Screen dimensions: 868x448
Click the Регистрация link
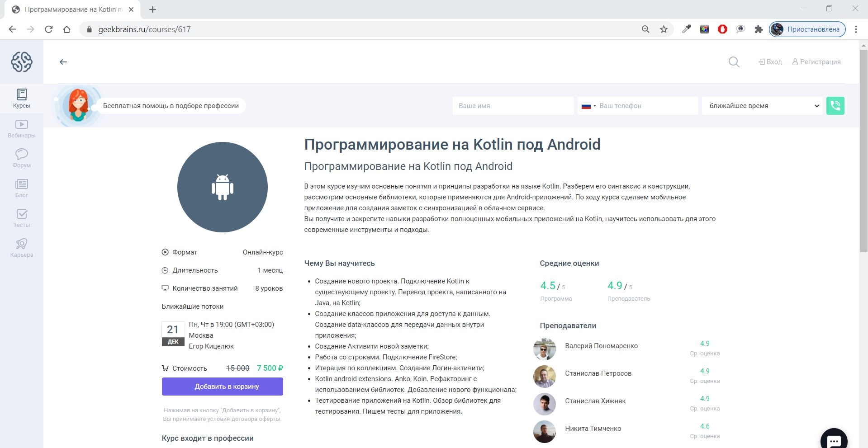[x=816, y=62]
